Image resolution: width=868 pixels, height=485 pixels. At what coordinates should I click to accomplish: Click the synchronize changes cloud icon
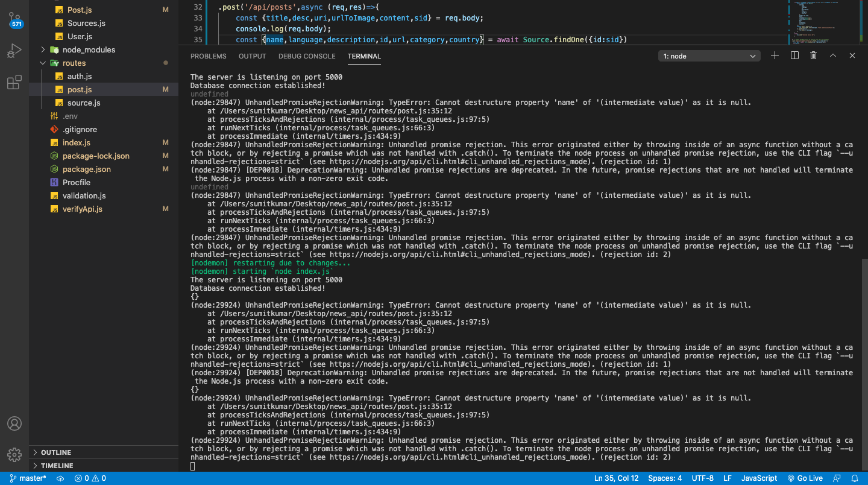point(60,478)
